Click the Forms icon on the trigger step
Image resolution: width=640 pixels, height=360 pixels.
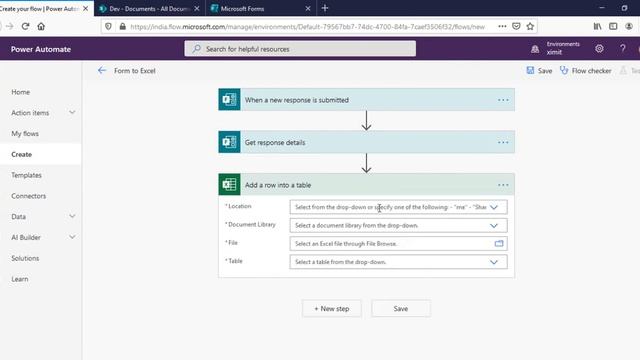(x=229, y=100)
